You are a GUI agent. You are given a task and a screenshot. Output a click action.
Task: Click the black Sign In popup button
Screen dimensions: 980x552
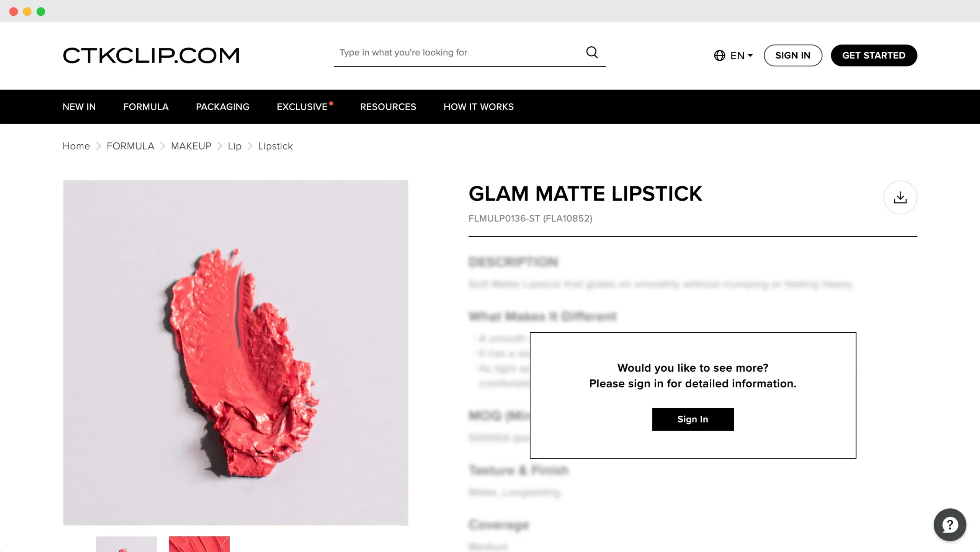coord(693,419)
